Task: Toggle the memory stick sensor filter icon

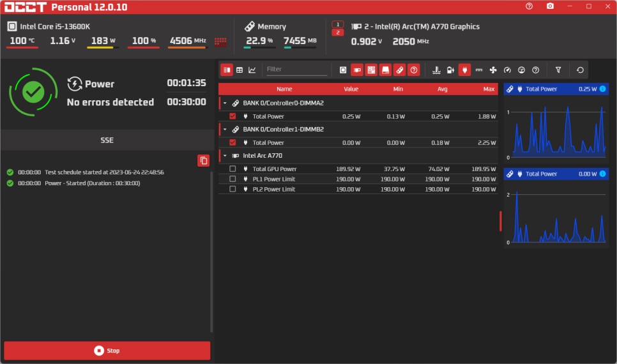Action: tap(399, 70)
